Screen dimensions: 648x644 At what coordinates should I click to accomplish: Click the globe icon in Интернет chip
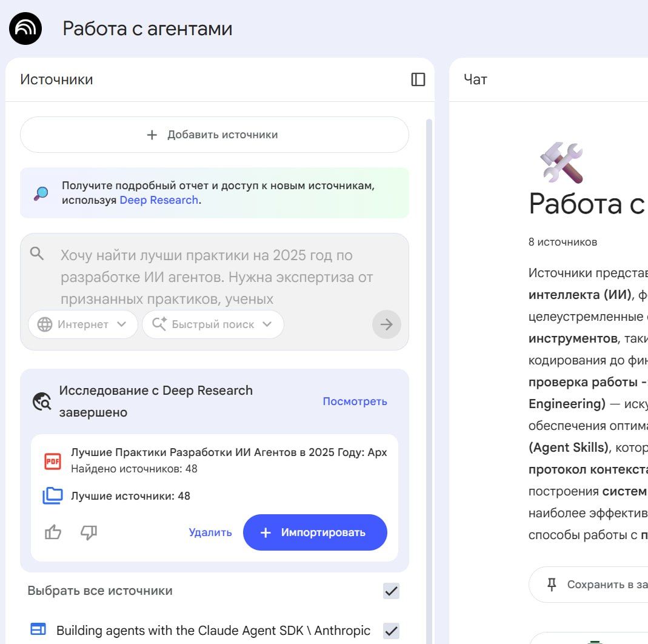coord(45,324)
